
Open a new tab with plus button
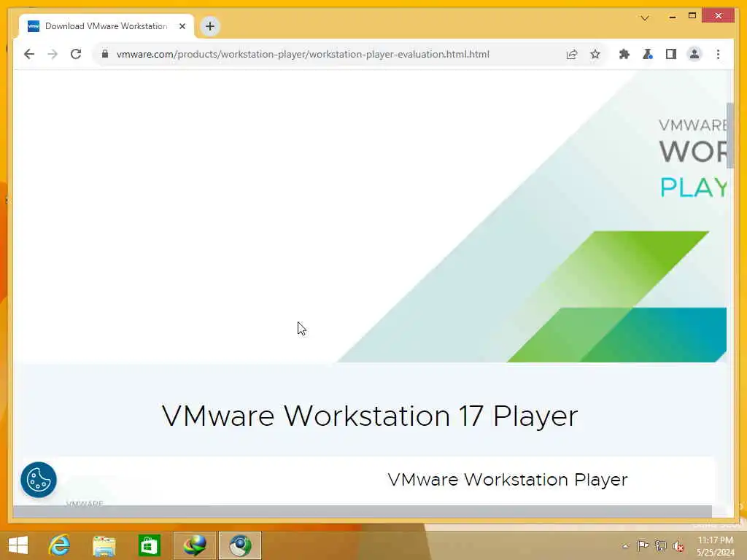click(210, 26)
